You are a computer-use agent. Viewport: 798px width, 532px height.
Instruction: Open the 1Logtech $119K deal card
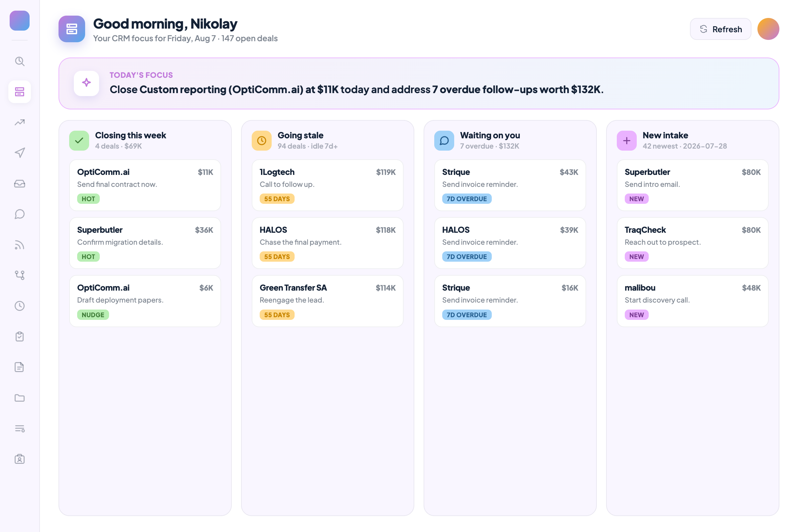328,185
